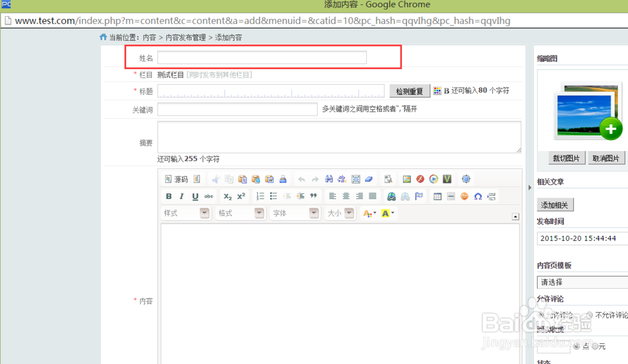Center align the text

coord(346,196)
